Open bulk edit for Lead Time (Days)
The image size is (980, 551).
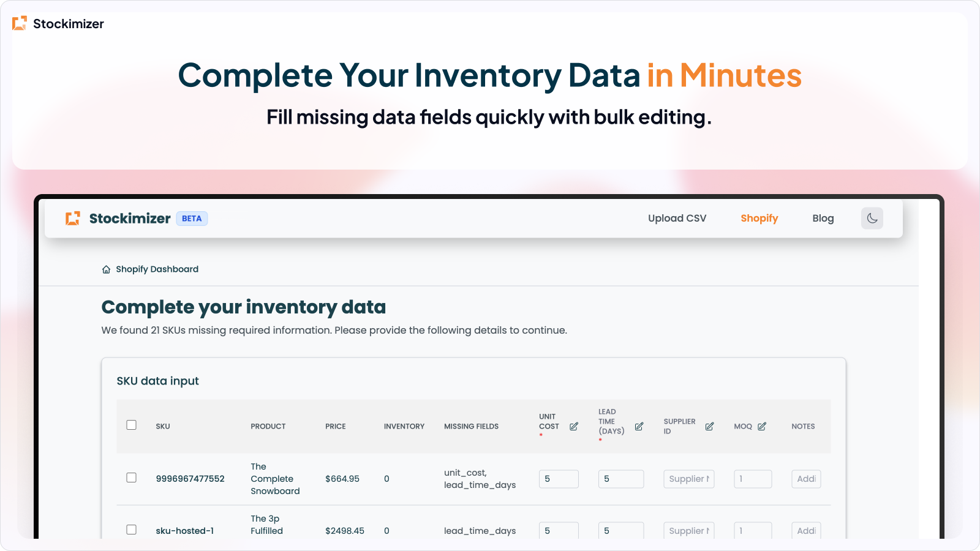(639, 426)
